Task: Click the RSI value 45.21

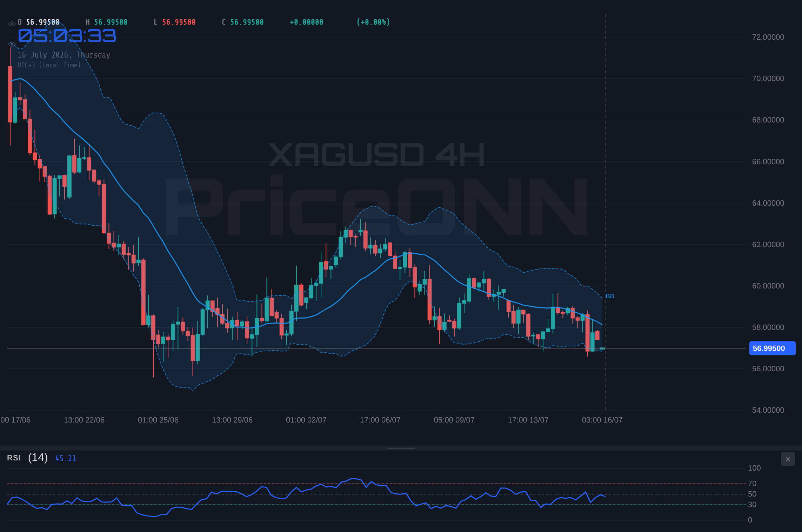Action: tap(66, 458)
